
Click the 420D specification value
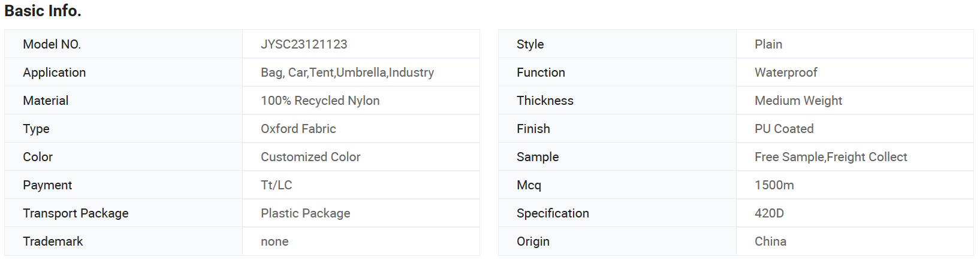[x=769, y=213]
